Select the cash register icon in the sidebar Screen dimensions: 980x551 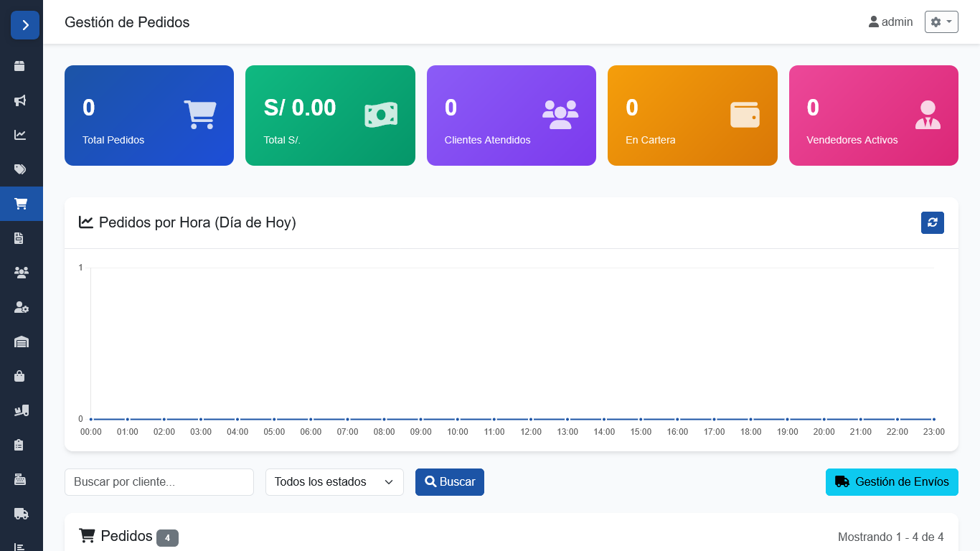pyautogui.click(x=22, y=479)
